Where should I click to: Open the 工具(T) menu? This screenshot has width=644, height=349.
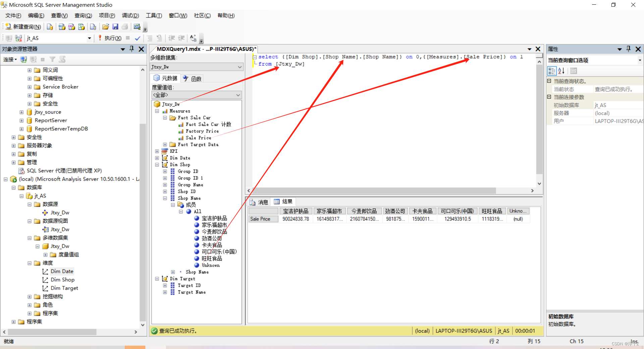pos(154,15)
